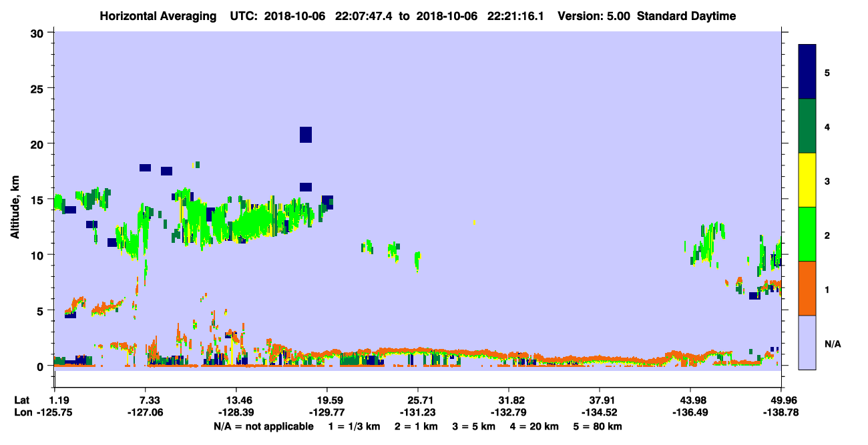Click the colorbar 'N/A' label
This screenshot has height=445, width=868.
click(x=833, y=344)
